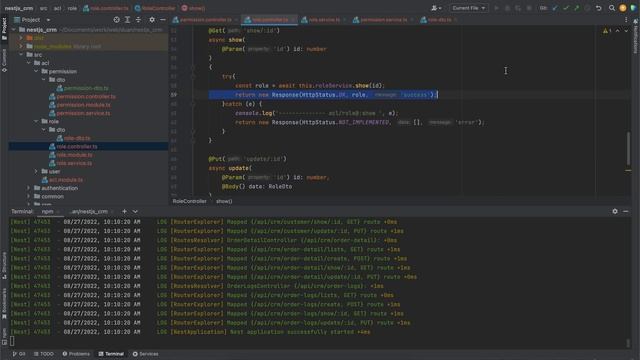
Task: Click Collapse All in Project panel
Action: (x=138, y=20)
